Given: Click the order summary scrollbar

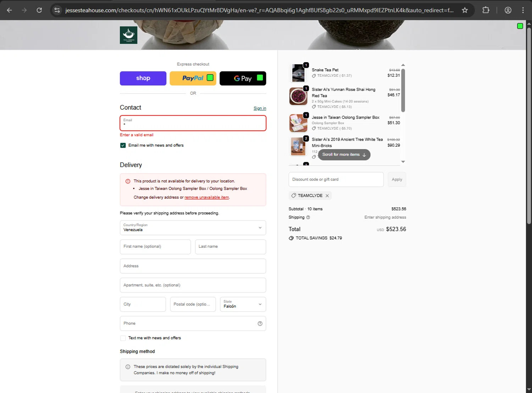Looking at the screenshot, I should [403, 91].
